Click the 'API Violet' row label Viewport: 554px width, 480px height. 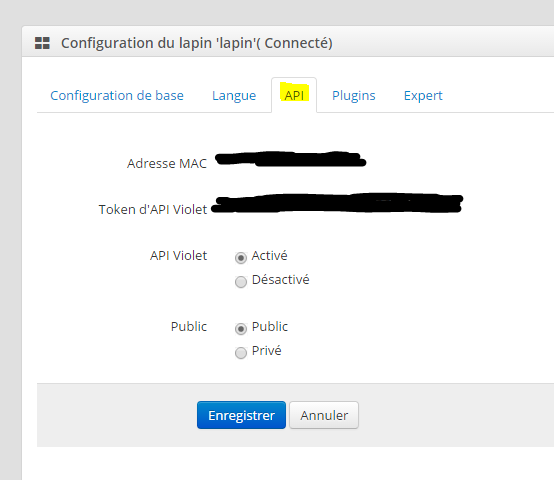click(178, 256)
